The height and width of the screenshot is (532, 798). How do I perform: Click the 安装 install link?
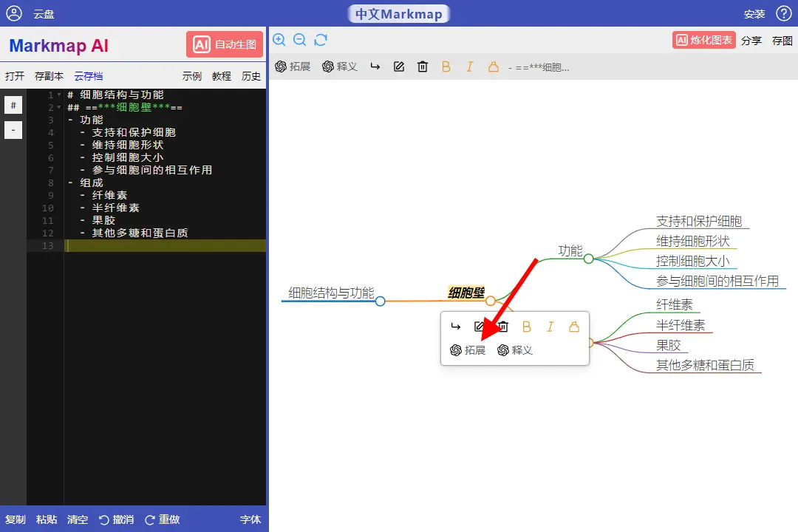(754, 14)
